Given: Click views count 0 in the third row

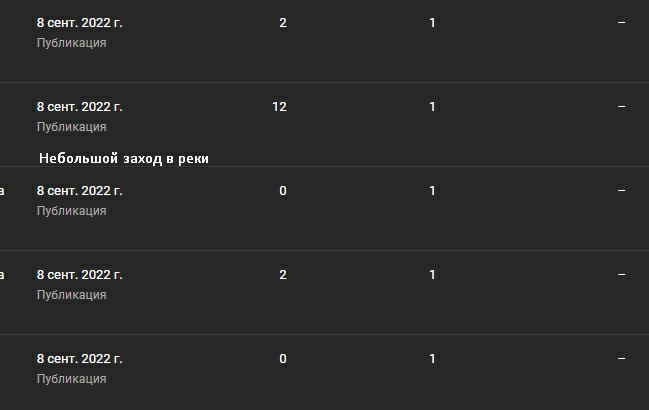Looking at the screenshot, I should 283,190.
